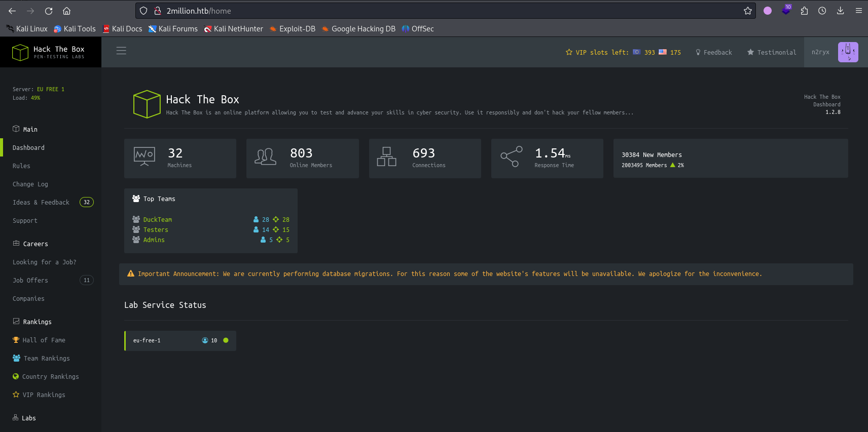Open Kali Forums bookmark
Image resolution: width=868 pixels, height=432 pixels.
pyautogui.click(x=173, y=29)
